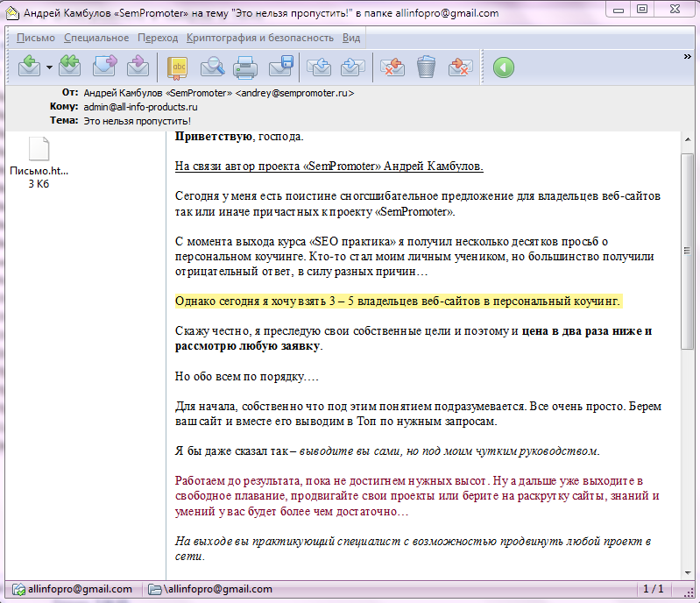
Task: Click recipient admin@all-info-products.ru
Action: [140, 107]
